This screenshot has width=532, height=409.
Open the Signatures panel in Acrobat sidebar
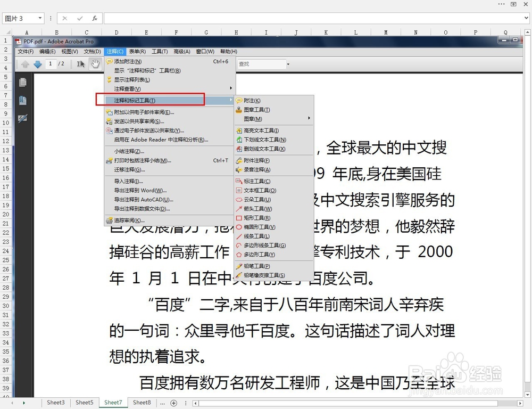[x=23, y=119]
